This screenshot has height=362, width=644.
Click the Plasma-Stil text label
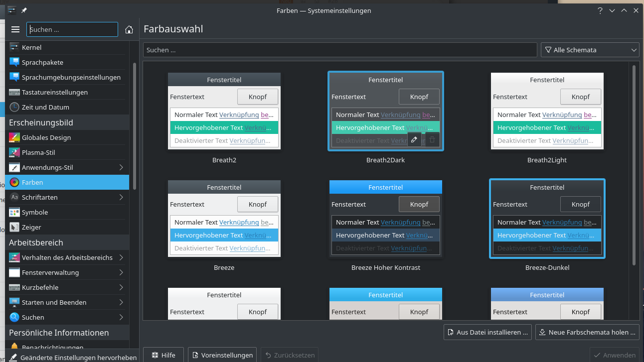click(38, 152)
